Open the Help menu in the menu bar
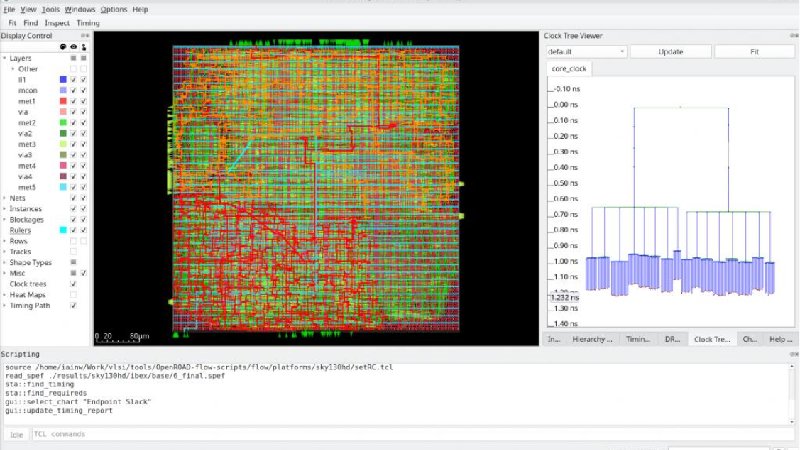The width and height of the screenshot is (800, 450). pyautogui.click(x=140, y=9)
